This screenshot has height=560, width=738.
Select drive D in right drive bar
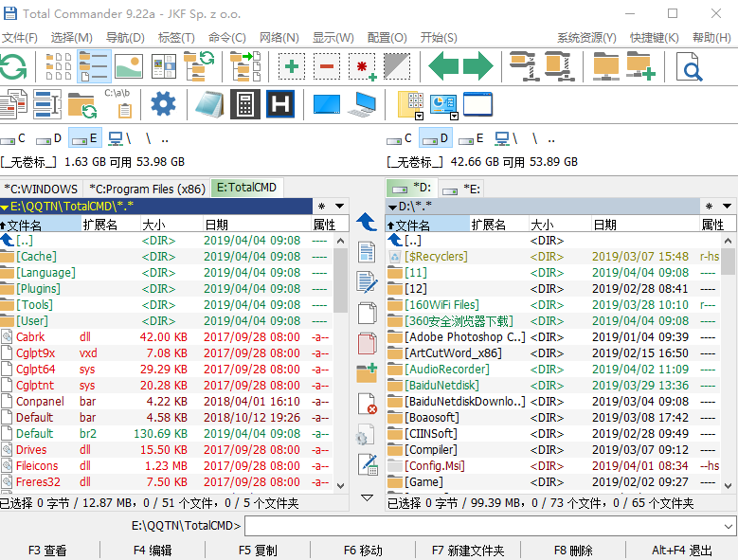click(436, 138)
